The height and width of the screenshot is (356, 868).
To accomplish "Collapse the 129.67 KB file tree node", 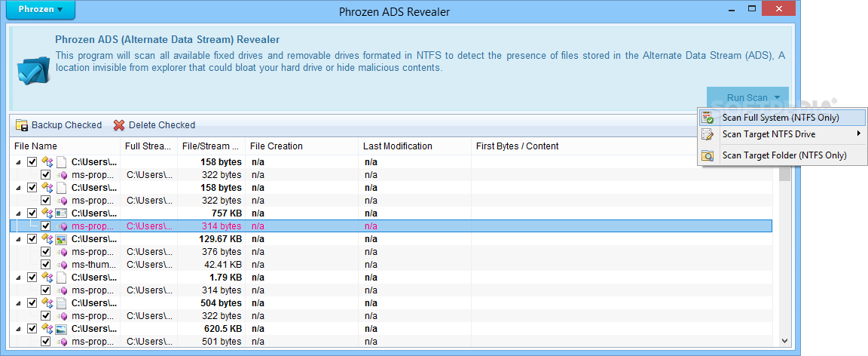I will click(19, 239).
